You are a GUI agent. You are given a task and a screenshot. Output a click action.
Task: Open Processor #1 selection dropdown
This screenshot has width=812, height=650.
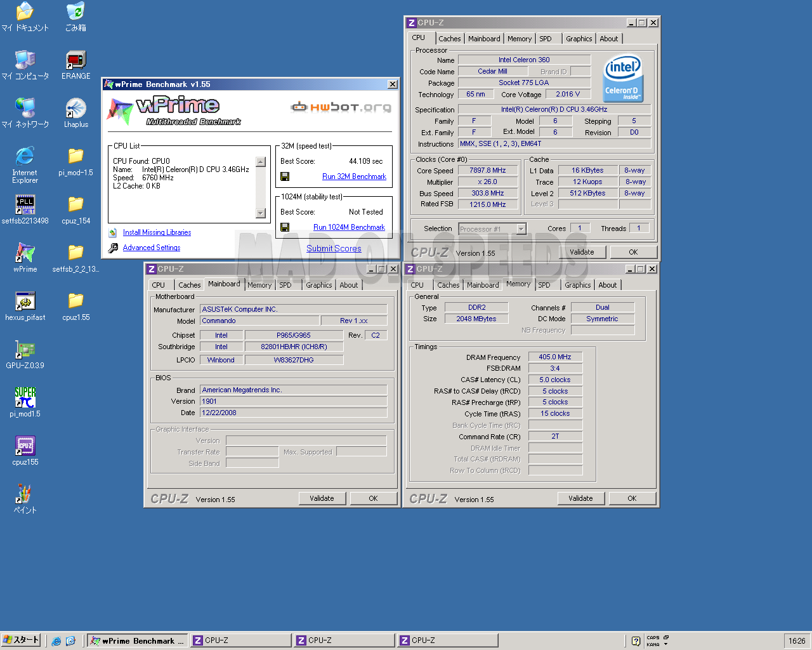click(521, 229)
